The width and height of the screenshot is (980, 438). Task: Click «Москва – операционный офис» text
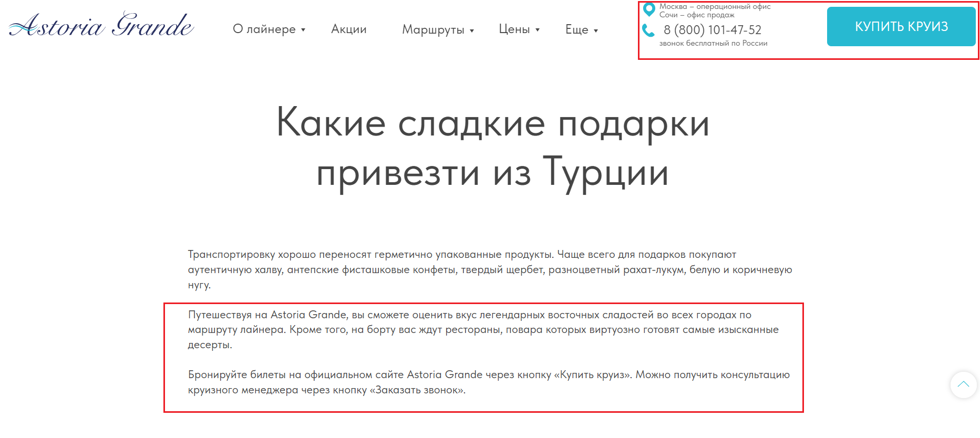(715, 6)
